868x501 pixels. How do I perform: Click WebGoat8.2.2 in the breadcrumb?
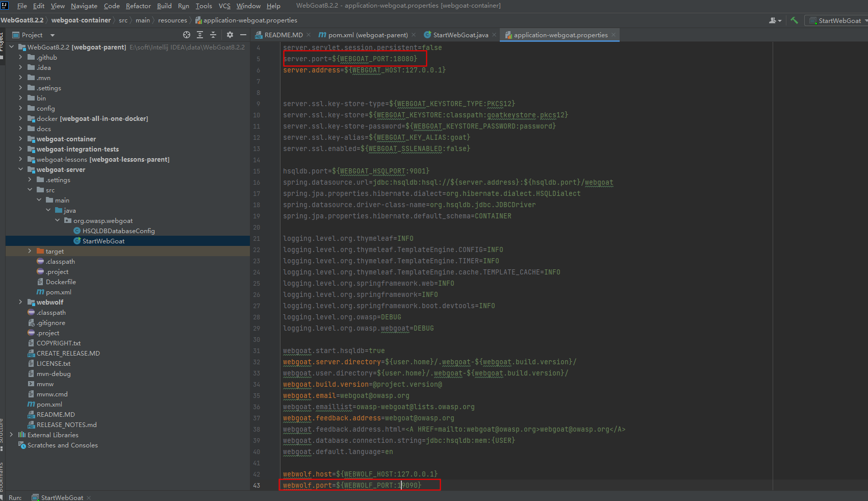tap(22, 20)
